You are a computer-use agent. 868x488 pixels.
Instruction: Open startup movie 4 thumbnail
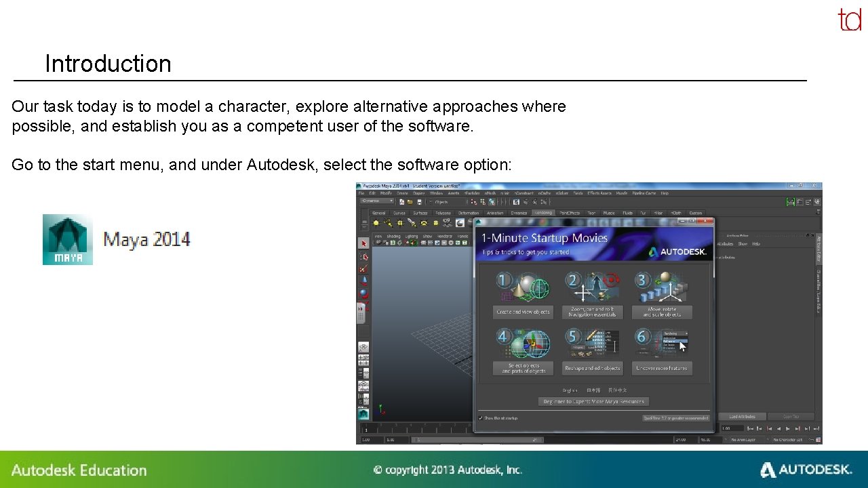pos(523,343)
